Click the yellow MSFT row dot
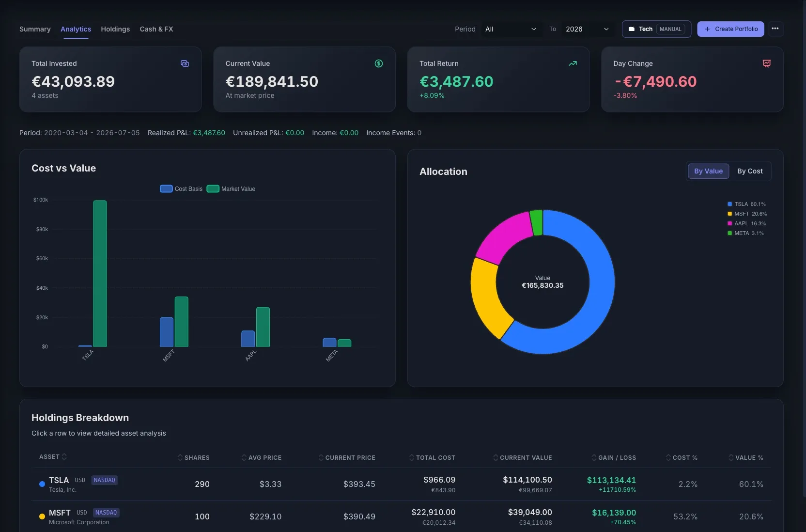The height and width of the screenshot is (532, 806). pos(42,516)
